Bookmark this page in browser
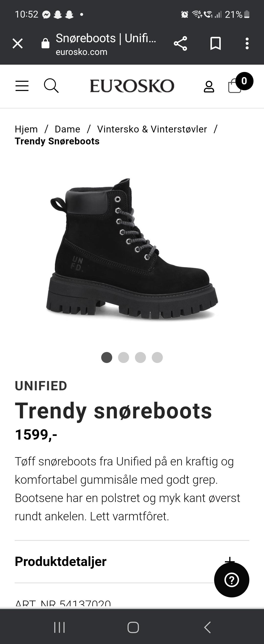Viewport: 264px width, 644px height. click(x=215, y=43)
